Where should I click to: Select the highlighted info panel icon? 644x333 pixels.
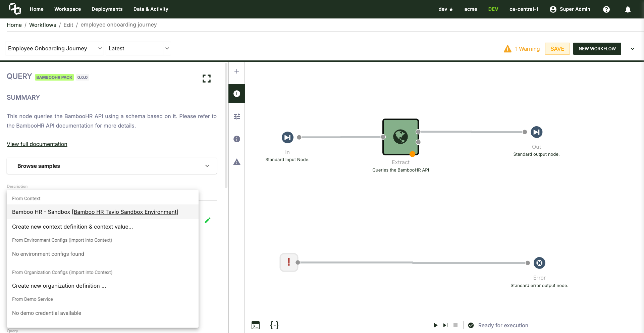[x=237, y=94]
